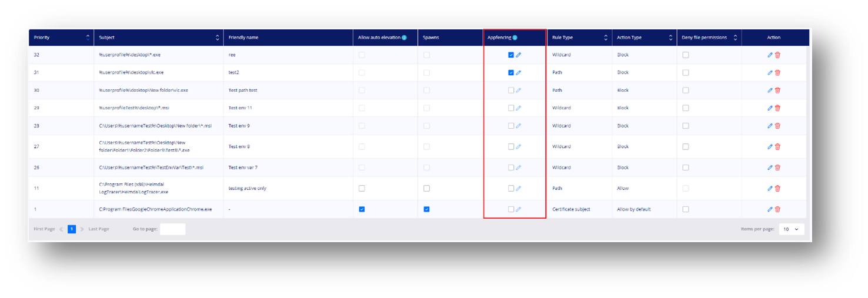This screenshot has height=298, width=868.
Task: Click subject '%userprofile%\desktop\vlc.exe'
Action: click(x=132, y=73)
